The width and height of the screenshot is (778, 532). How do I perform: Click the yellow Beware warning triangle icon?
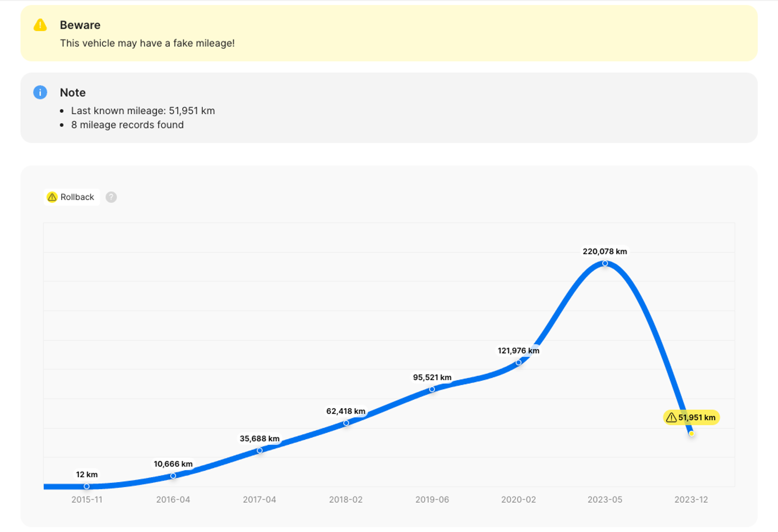click(x=40, y=25)
